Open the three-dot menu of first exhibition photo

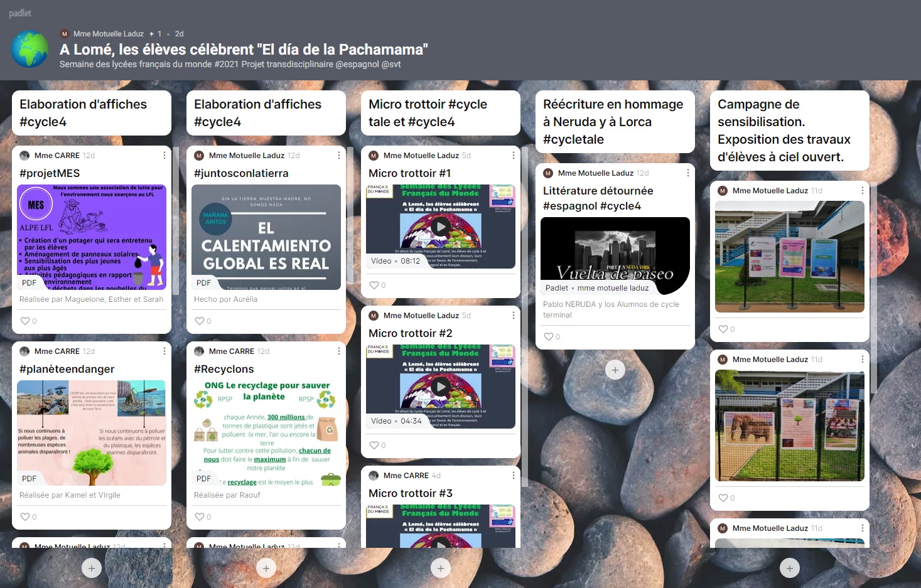(863, 190)
